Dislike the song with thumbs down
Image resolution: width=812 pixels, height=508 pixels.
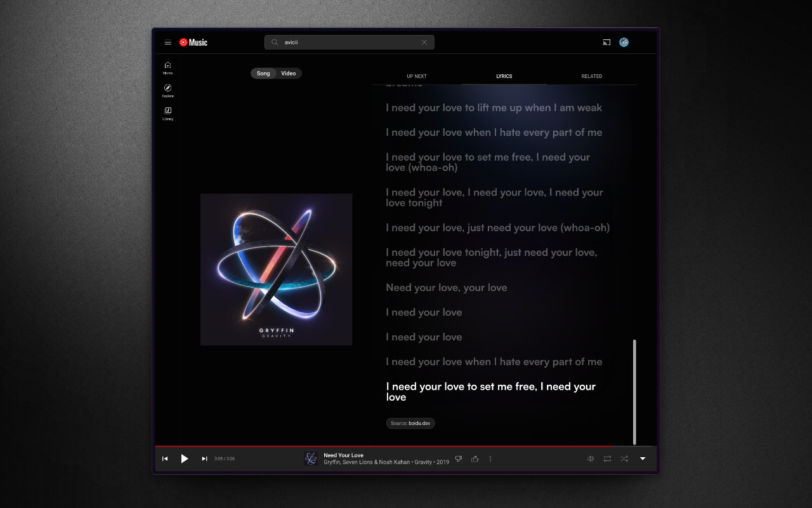tap(459, 458)
